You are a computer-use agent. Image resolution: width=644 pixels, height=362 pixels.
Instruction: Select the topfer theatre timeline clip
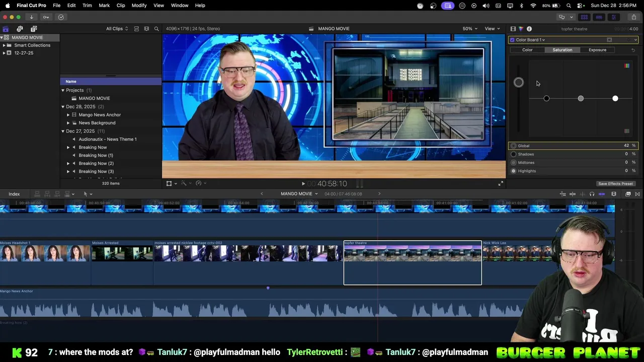(x=413, y=262)
